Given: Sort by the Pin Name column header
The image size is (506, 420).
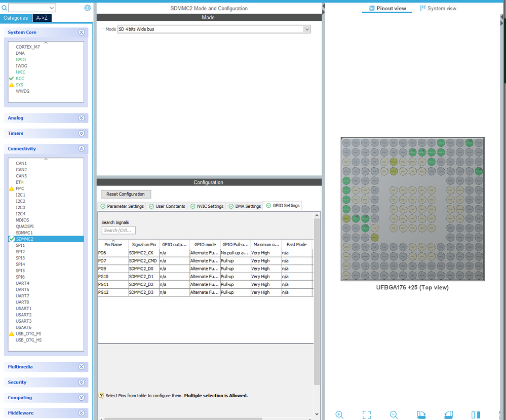Looking at the screenshot, I should (113, 245).
